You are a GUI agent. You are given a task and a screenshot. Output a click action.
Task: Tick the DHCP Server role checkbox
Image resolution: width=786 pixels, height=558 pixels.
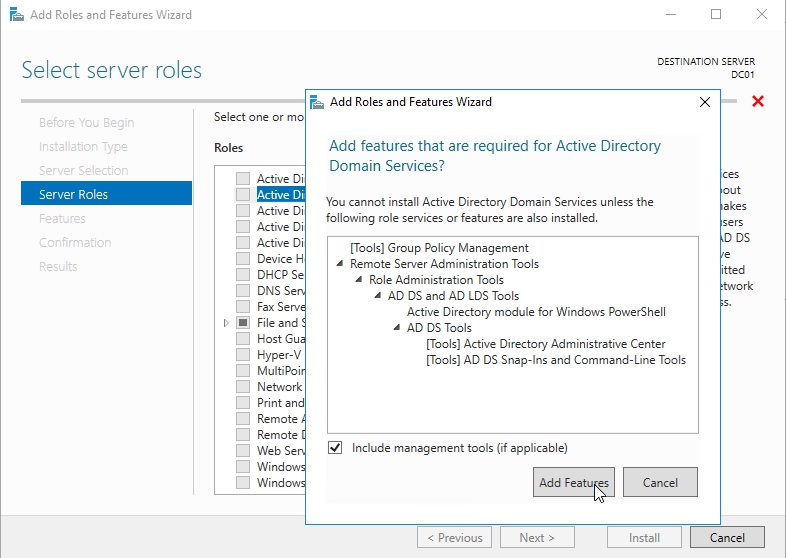click(243, 275)
